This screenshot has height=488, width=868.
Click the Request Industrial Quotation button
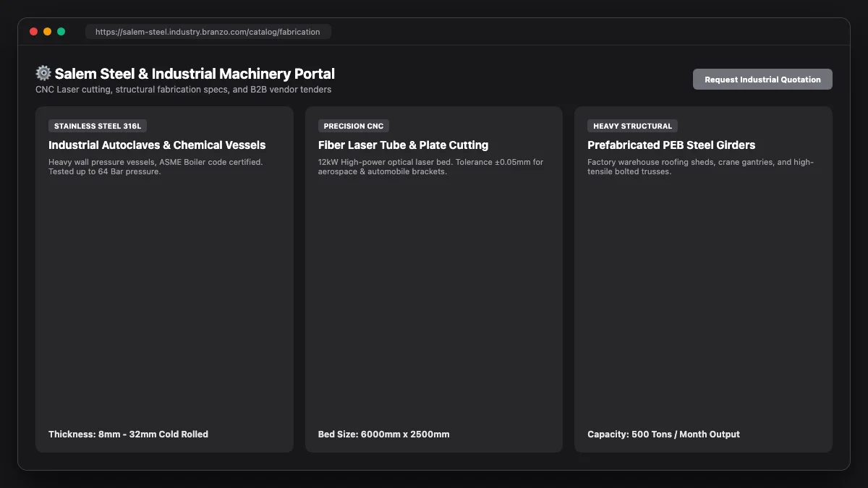tap(762, 80)
